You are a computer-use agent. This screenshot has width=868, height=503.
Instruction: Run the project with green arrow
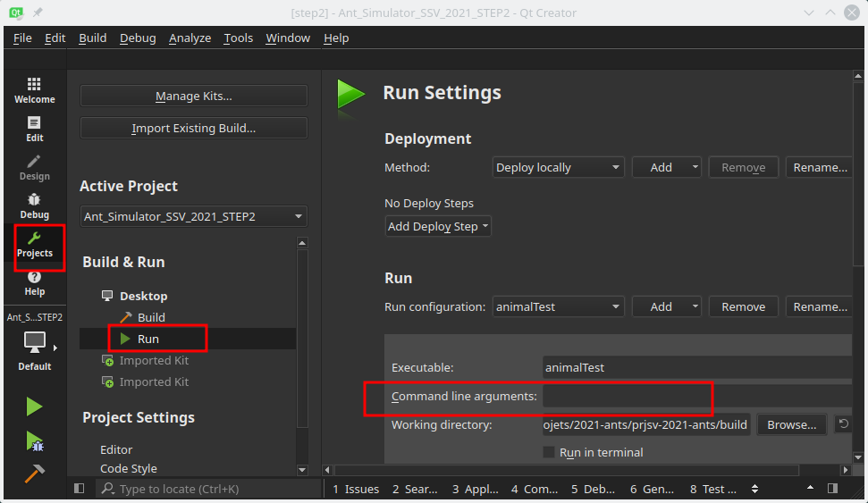(34, 407)
